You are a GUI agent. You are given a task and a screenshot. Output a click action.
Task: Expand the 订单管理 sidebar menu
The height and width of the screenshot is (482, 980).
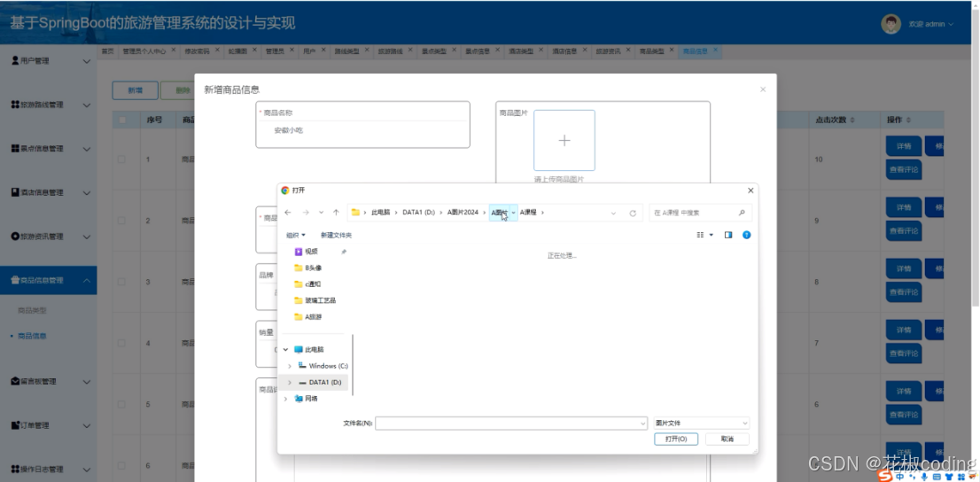pyautogui.click(x=48, y=425)
